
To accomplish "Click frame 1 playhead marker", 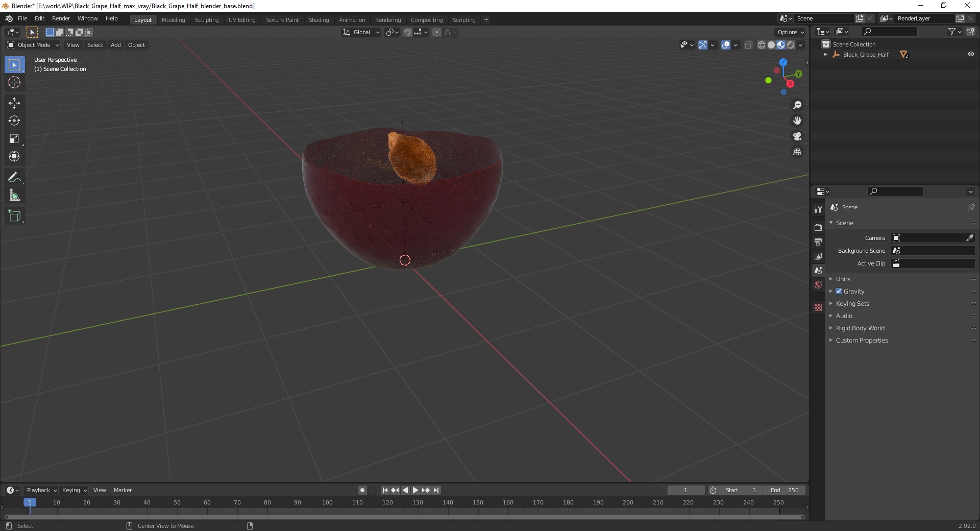I will (30, 502).
